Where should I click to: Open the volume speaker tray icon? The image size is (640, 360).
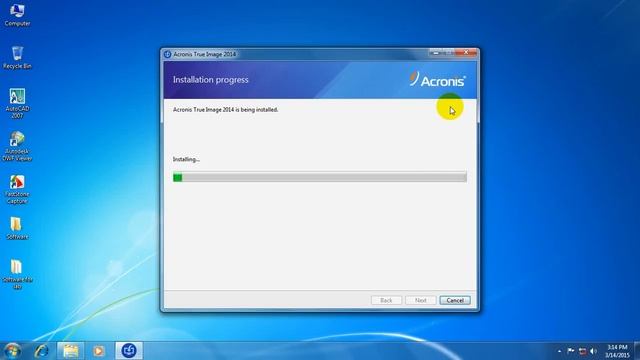(593, 351)
